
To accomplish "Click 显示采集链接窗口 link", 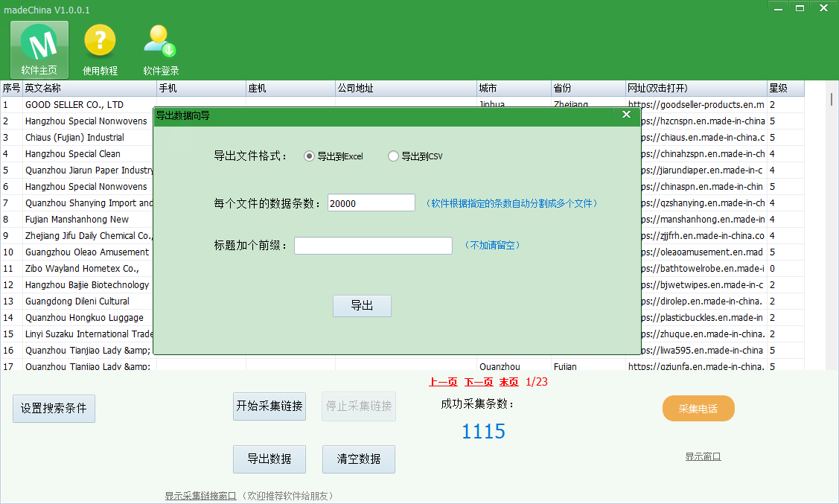I will [201, 496].
